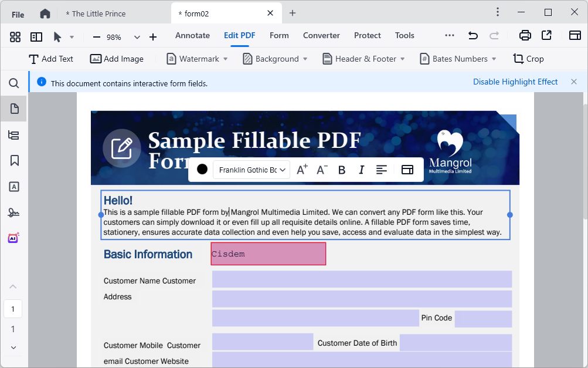Open the bookmarks panel
This screenshot has height=368, width=588.
point(14,160)
